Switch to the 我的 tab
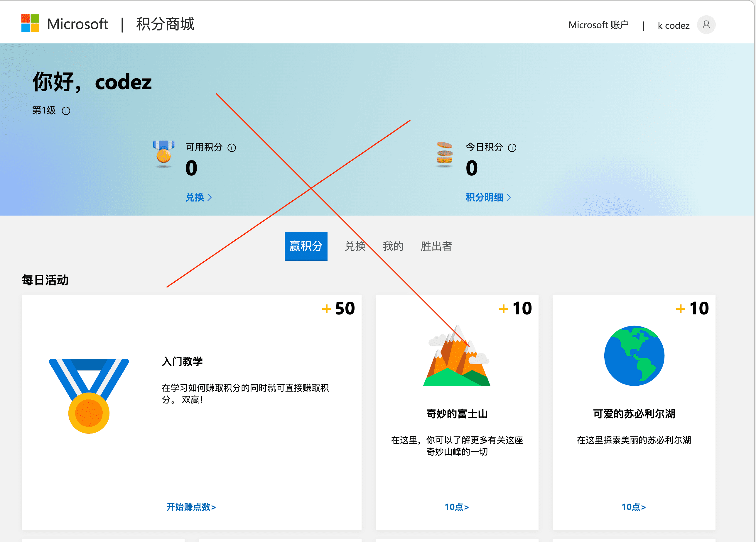756x542 pixels. (x=393, y=246)
